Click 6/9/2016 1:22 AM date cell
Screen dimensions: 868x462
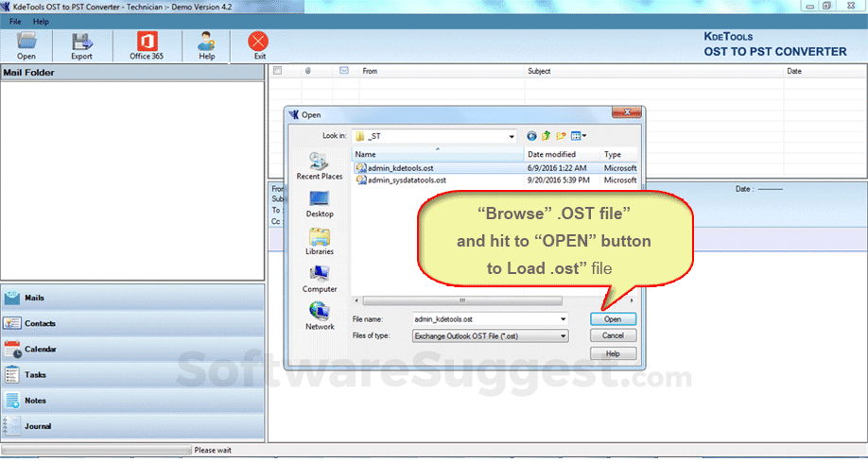pyautogui.click(x=556, y=167)
